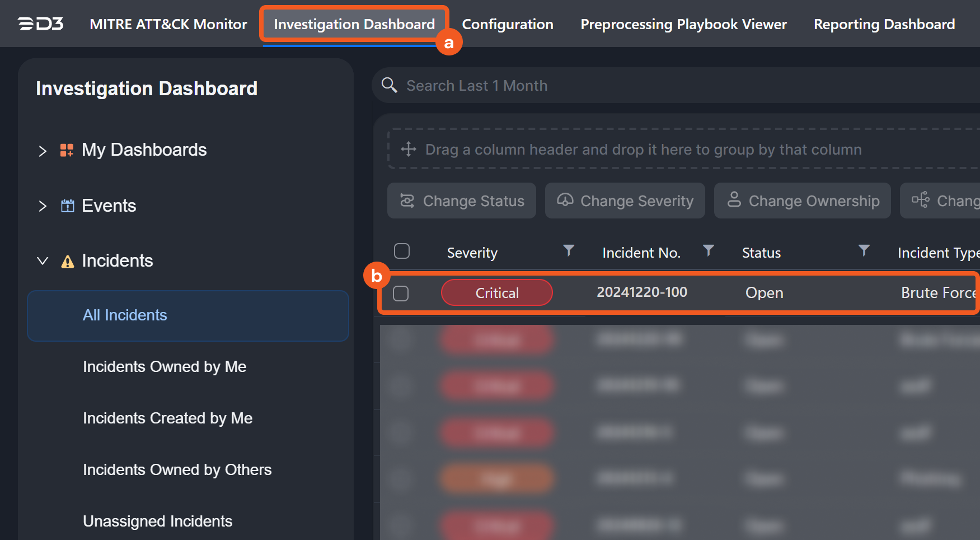Click the Change Ownership button
This screenshot has height=540, width=980.
[x=803, y=201]
